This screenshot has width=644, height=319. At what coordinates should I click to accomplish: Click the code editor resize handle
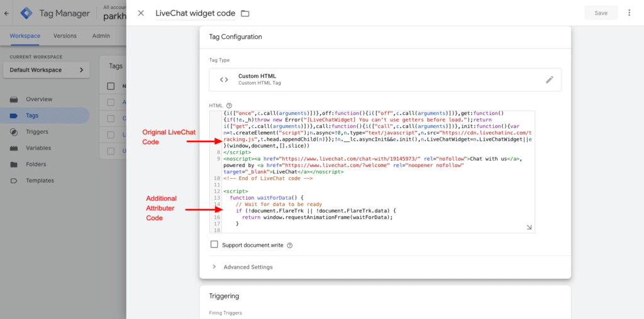click(529, 227)
